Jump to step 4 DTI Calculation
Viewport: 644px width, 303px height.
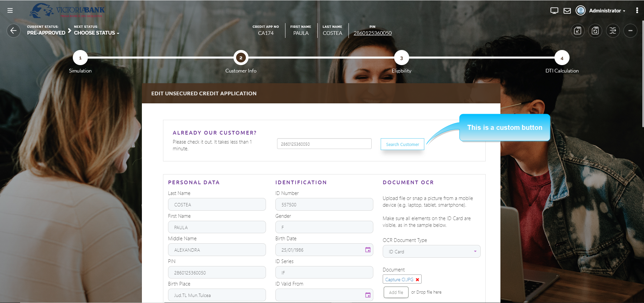tap(562, 58)
